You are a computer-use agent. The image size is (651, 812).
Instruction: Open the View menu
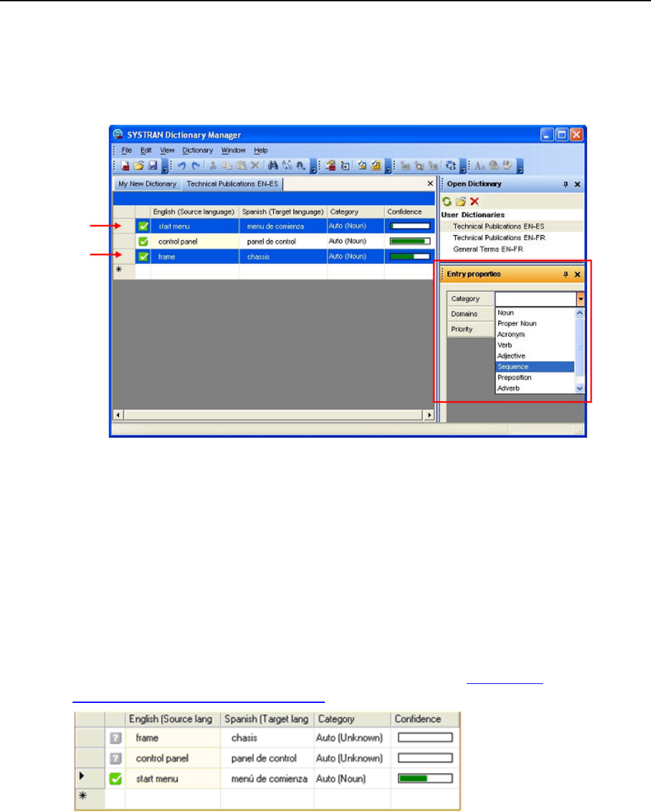pos(167,150)
